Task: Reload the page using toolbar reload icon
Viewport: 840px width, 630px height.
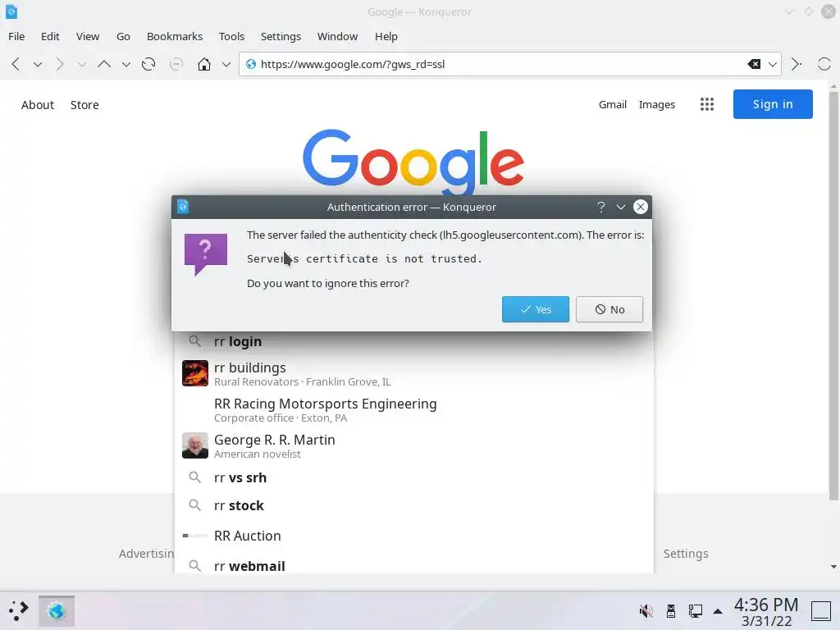Action: (x=148, y=64)
